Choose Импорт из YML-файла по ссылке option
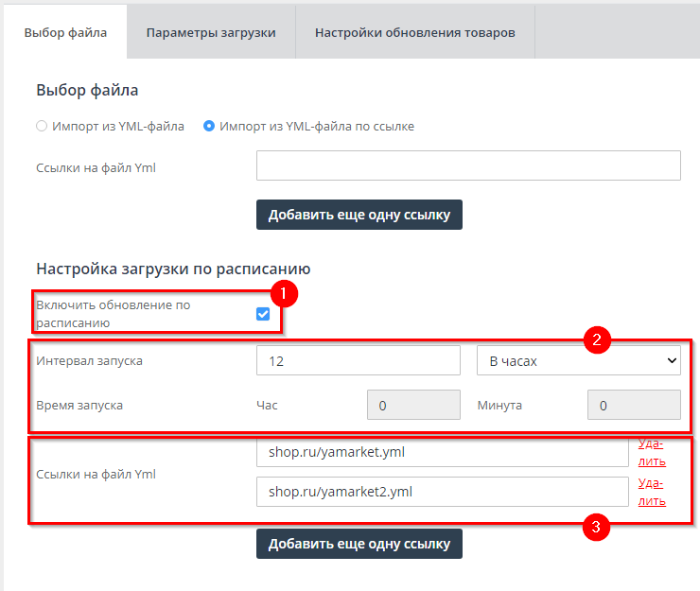This screenshot has width=700, height=591. pyautogui.click(x=209, y=126)
